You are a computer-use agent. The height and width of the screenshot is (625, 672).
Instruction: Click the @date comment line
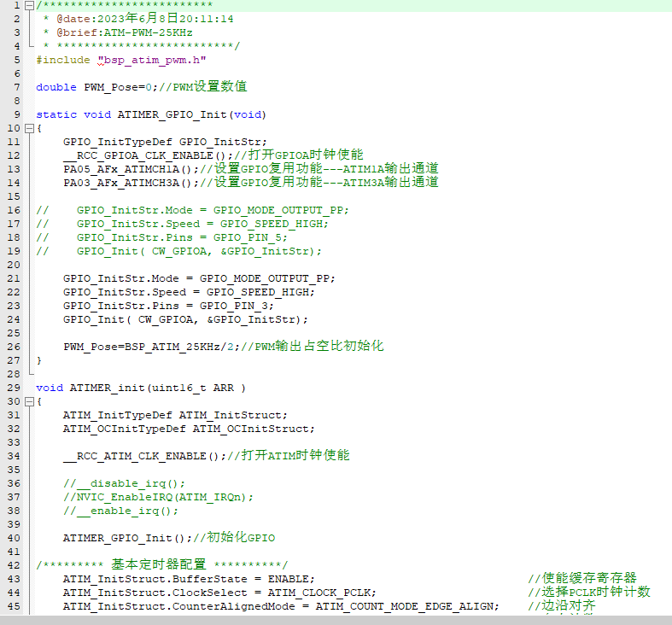coord(138,19)
